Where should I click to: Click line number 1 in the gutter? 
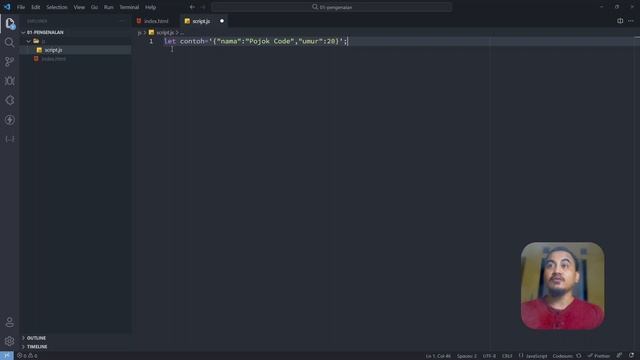tap(151, 41)
